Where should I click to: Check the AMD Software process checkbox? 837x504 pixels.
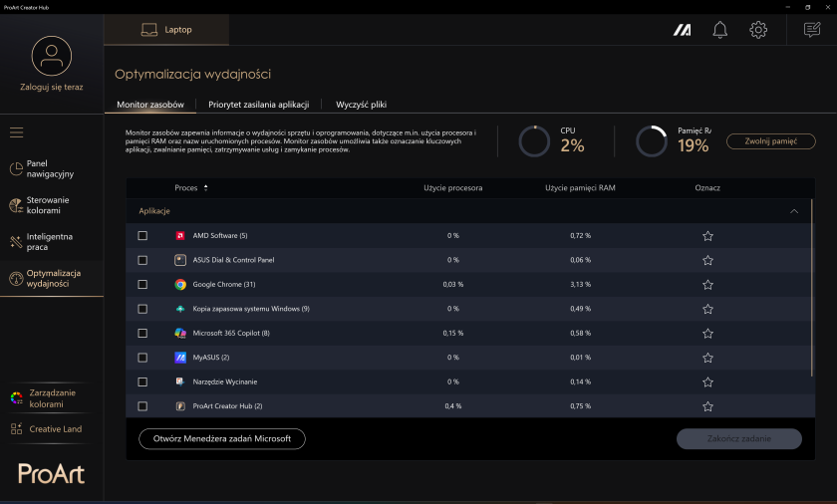pyautogui.click(x=142, y=236)
